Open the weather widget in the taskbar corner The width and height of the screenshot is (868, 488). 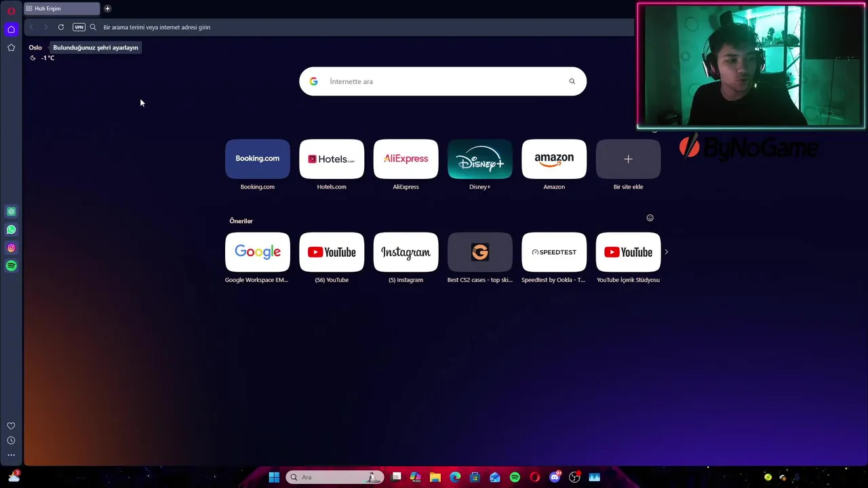[x=14, y=476]
